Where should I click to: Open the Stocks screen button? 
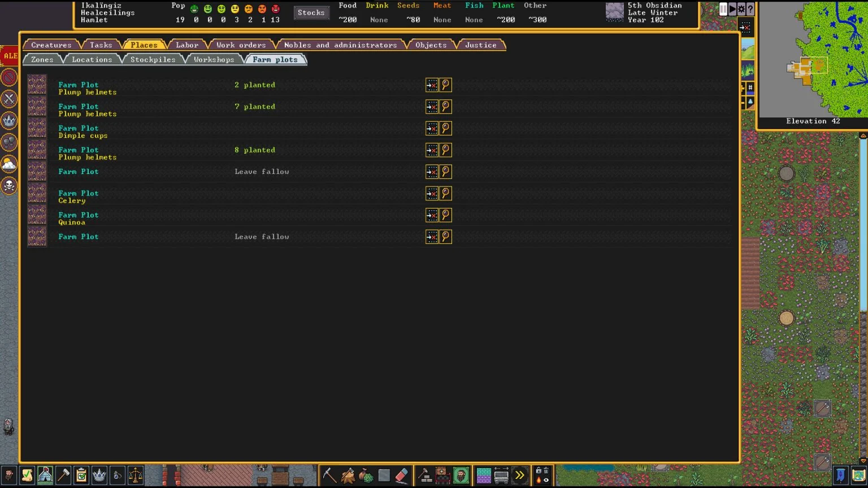point(311,12)
